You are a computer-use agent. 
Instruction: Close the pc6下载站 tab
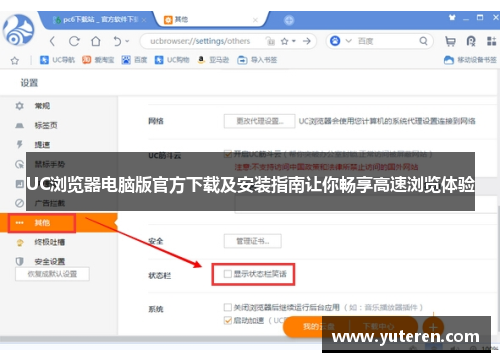(x=144, y=20)
